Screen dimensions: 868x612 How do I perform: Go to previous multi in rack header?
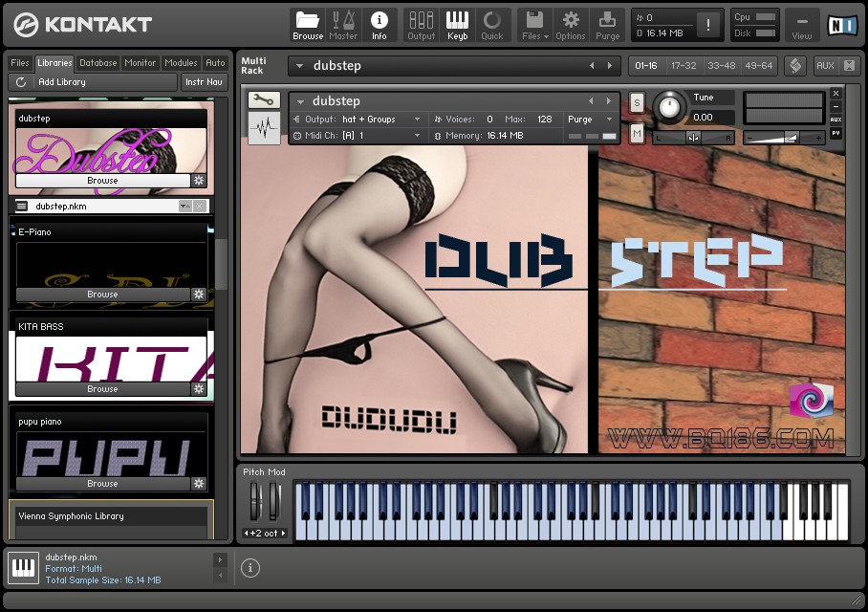point(592,66)
